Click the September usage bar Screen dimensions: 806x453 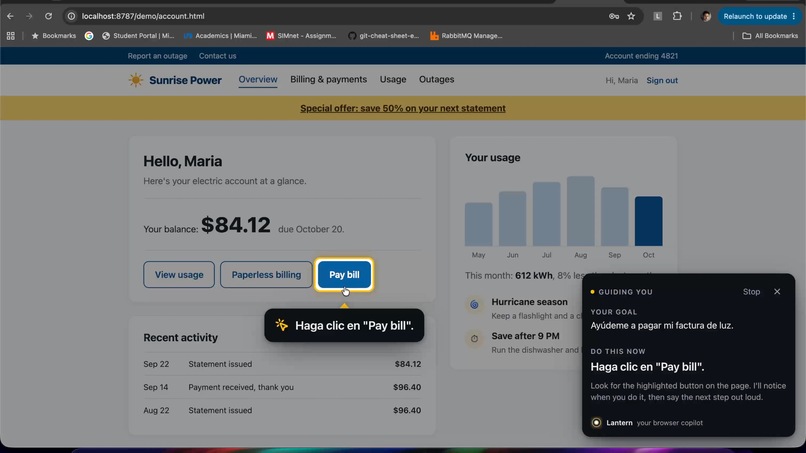615,216
